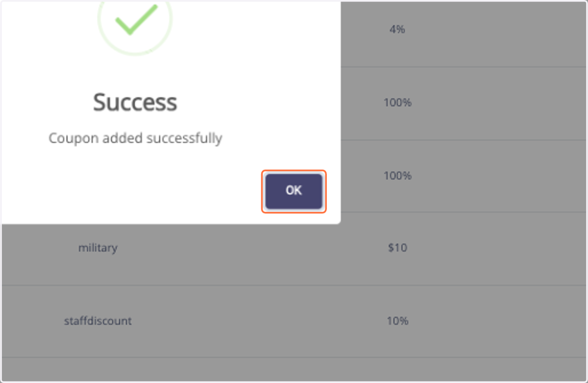Select the $10 discount value
Viewport: 588px width, 383px height.
[x=397, y=248]
